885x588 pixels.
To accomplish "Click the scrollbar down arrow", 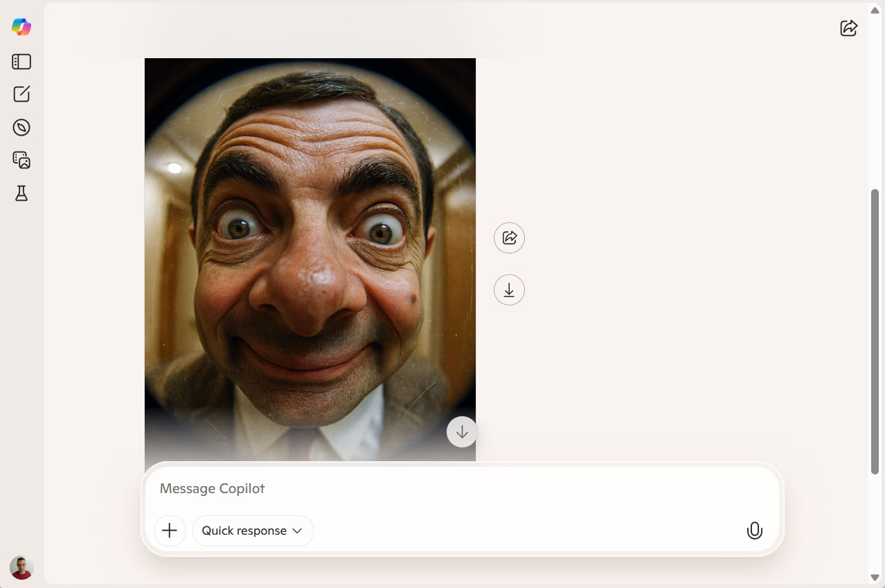I will [x=875, y=578].
